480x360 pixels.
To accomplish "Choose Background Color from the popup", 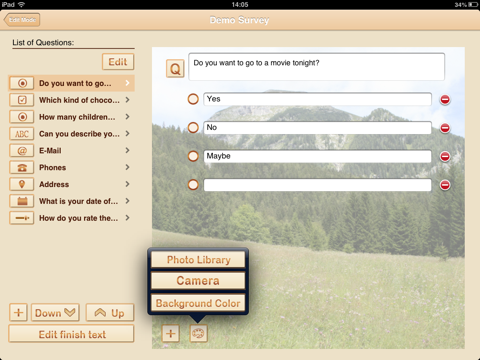I will (x=198, y=303).
